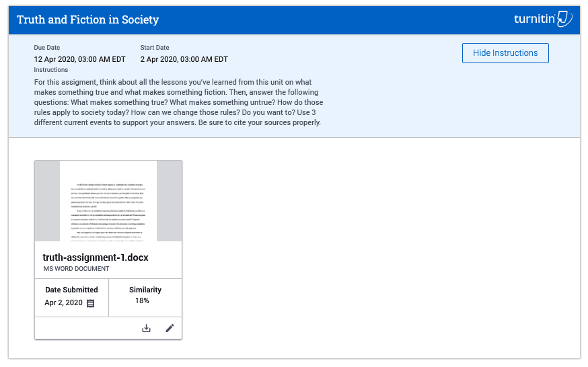View the 18% similarity score
Viewport: 588px width, 367px height.
142,300
